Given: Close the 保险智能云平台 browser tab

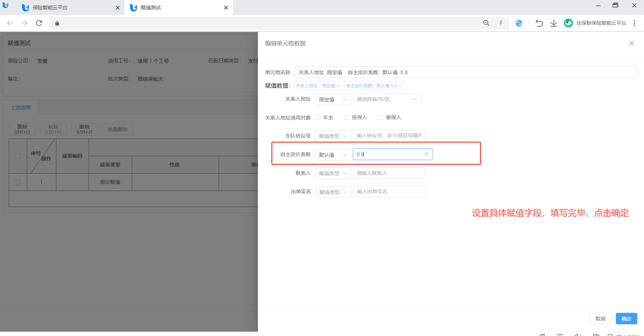Looking at the screenshot, I should point(118,8).
